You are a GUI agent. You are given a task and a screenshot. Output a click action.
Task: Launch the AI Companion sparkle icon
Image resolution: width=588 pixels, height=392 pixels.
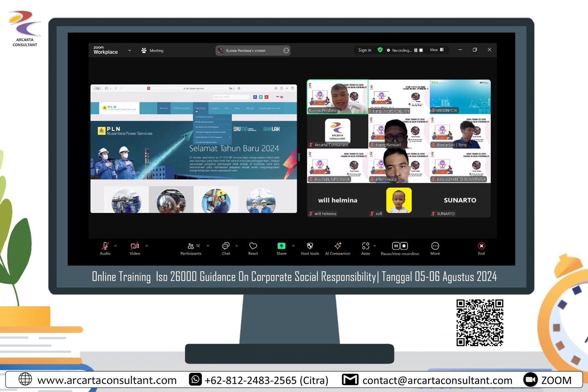click(x=338, y=246)
